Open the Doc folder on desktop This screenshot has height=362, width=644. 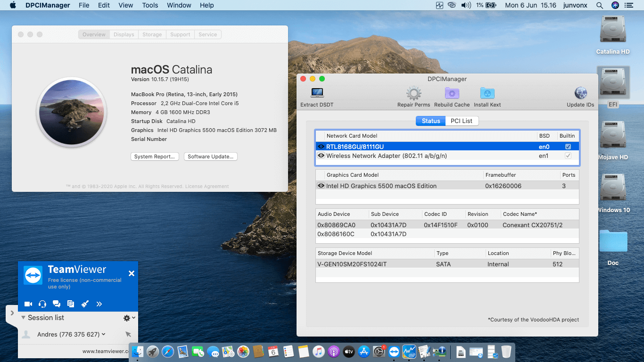(x=613, y=241)
